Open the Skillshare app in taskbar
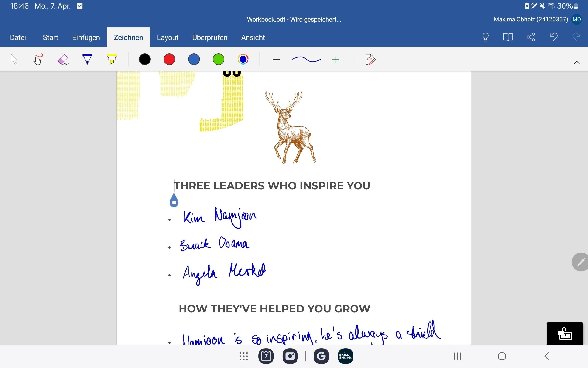This screenshot has height=368, width=588. pos(345,356)
